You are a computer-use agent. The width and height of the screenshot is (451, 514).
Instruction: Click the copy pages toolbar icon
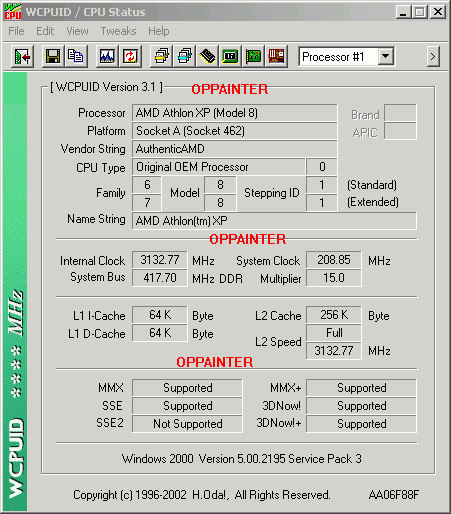(76, 56)
